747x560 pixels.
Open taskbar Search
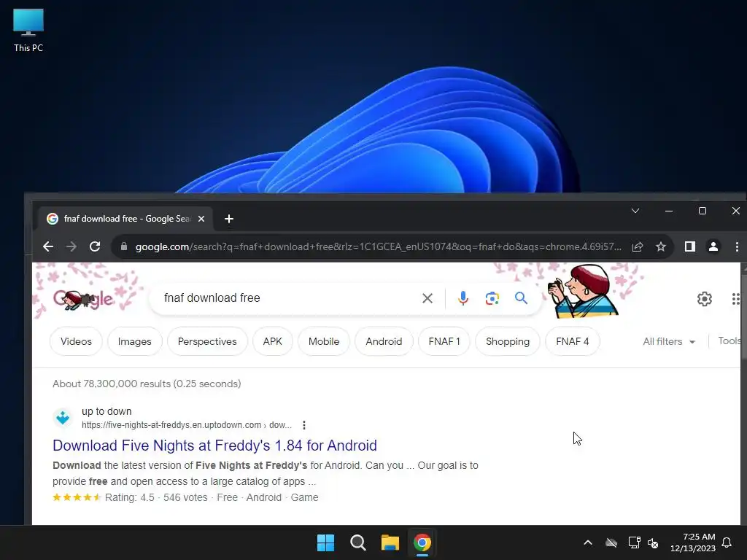pyautogui.click(x=357, y=542)
